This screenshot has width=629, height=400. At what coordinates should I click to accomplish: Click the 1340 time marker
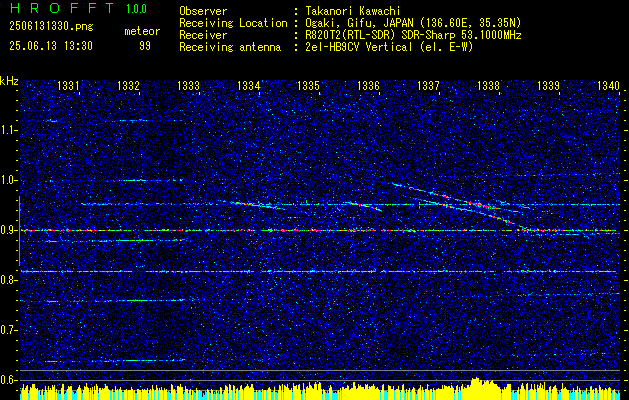pos(609,85)
